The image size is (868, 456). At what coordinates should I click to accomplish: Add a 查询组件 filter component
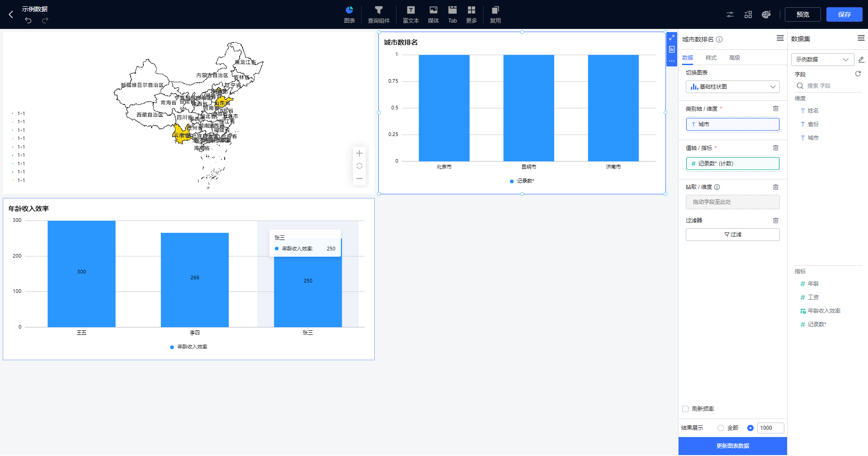tap(378, 14)
